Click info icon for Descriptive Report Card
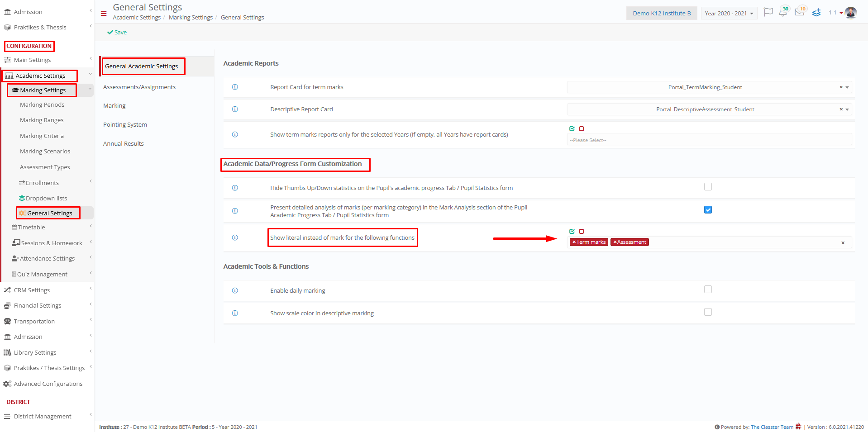This screenshot has width=868, height=432. point(235,109)
